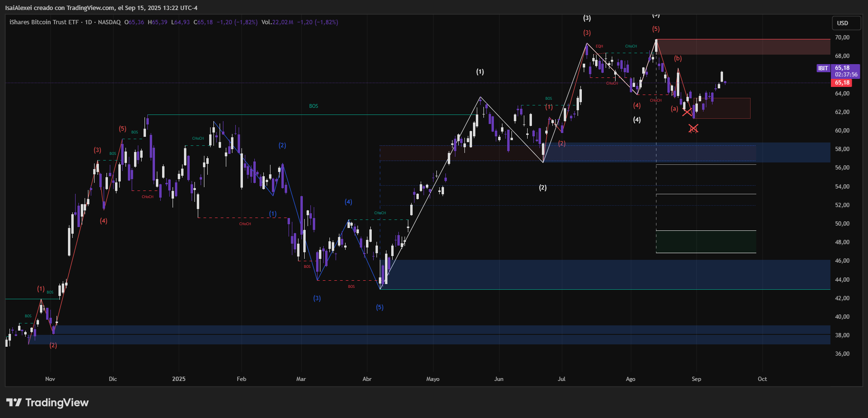Image resolution: width=868 pixels, height=418 pixels.
Task: Click the red X marker beside wave (a)
Action: [687, 112]
